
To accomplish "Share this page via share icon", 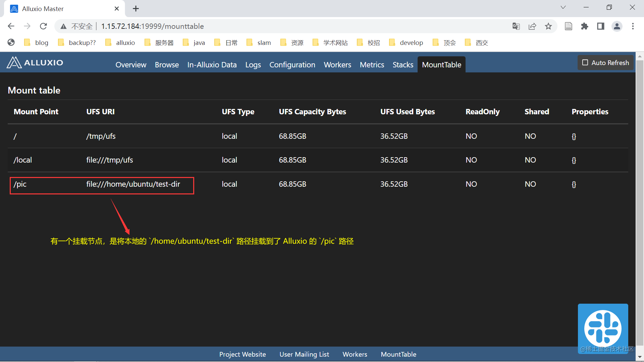I will [532, 26].
